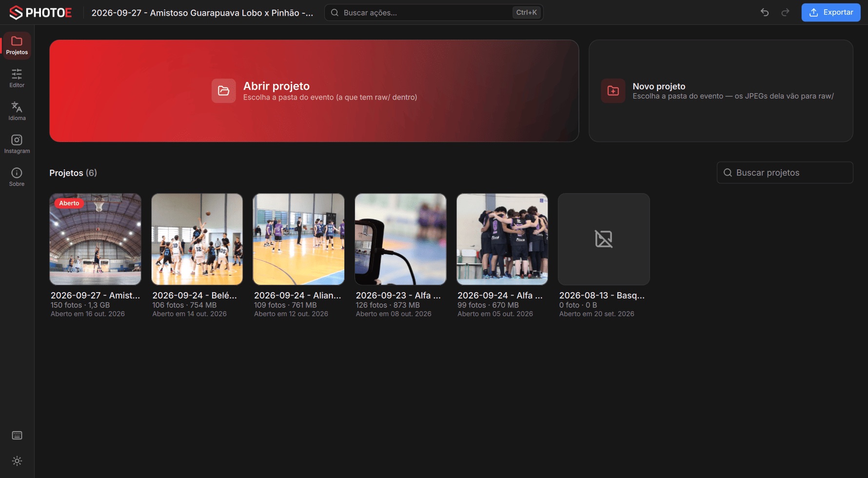Viewport: 868px width, 478px height.
Task: Click the project title in top bar
Action: coord(202,13)
